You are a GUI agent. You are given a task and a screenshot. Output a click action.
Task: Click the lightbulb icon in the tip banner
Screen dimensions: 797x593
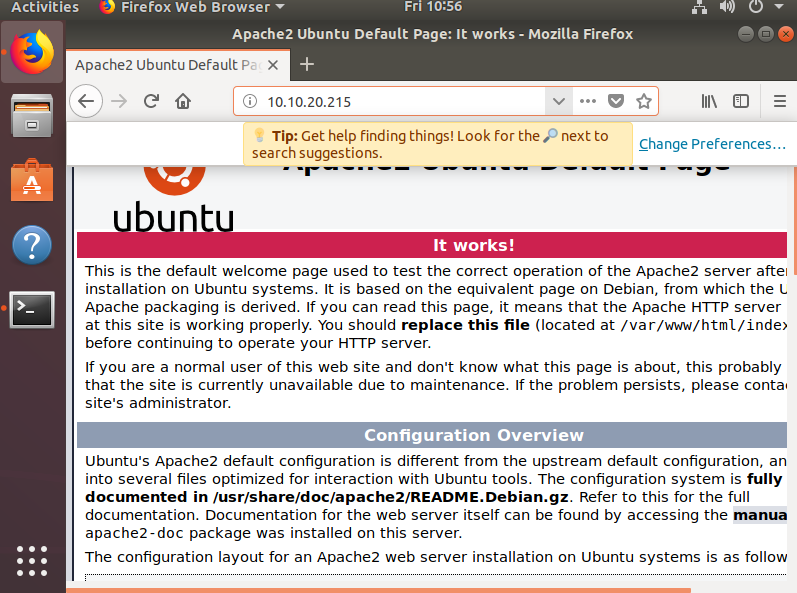(x=259, y=135)
